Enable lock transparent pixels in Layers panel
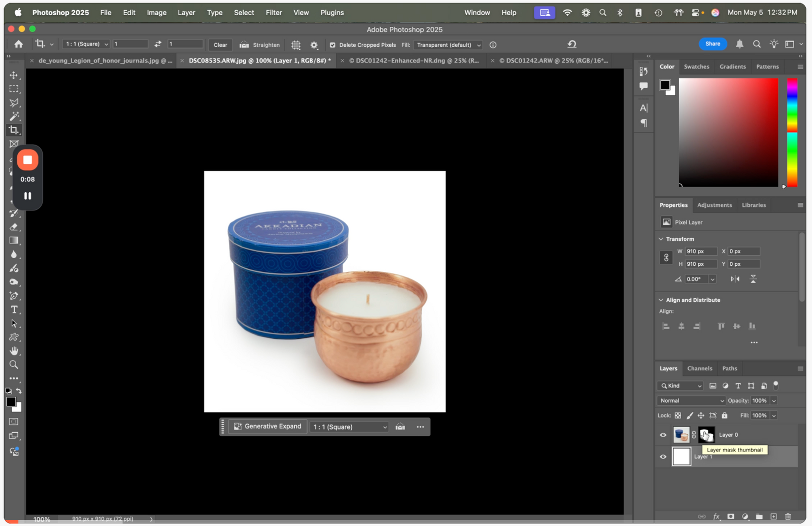812x526 pixels. coord(679,415)
